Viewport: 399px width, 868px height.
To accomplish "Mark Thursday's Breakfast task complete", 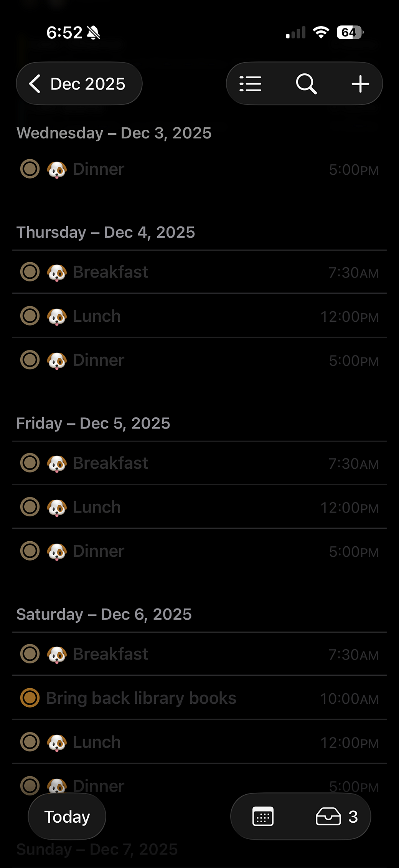I will point(30,272).
